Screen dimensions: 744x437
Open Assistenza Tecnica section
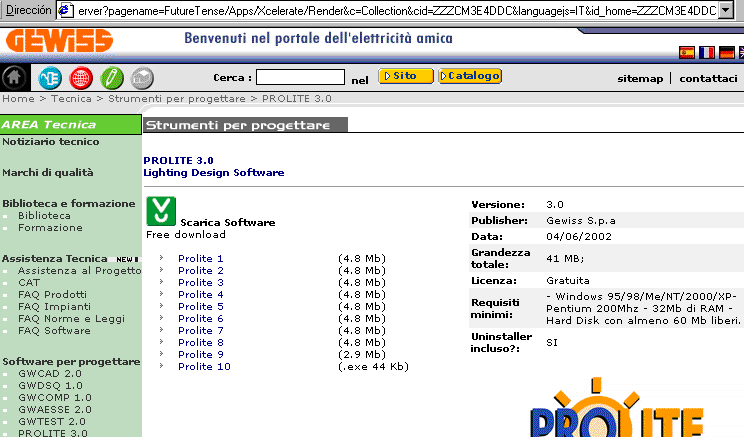(x=55, y=259)
